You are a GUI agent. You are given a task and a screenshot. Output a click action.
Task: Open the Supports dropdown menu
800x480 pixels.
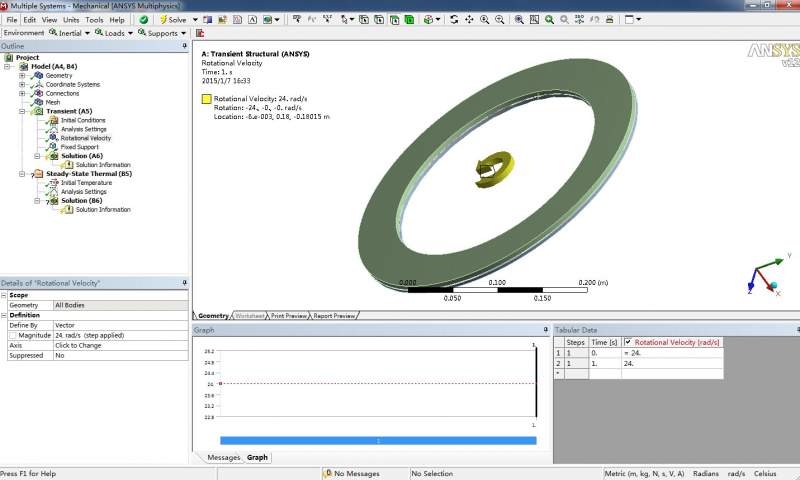coord(161,33)
